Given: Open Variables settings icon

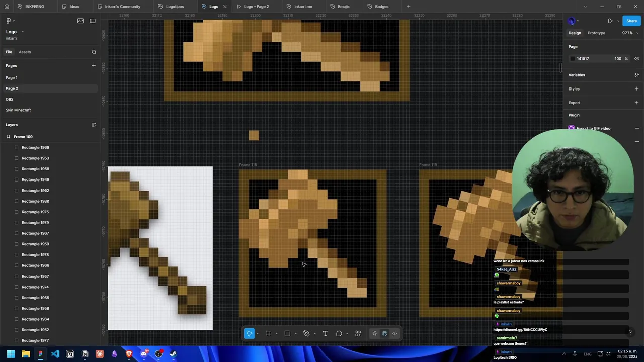Looking at the screenshot, I should click(x=637, y=75).
